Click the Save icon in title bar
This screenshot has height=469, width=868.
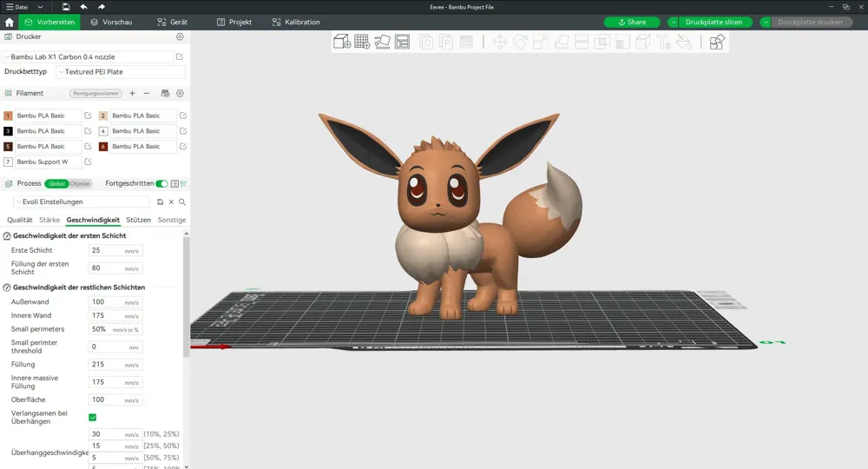coord(66,7)
